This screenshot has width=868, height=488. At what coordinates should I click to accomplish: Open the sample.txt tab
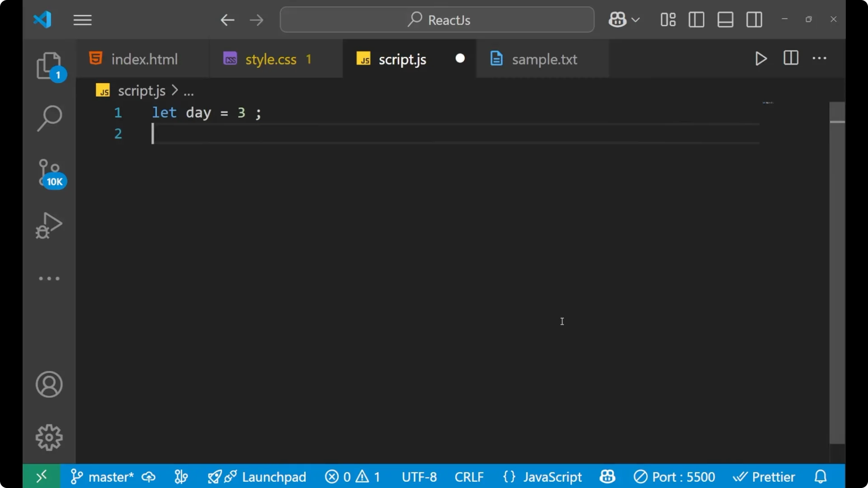544,59
